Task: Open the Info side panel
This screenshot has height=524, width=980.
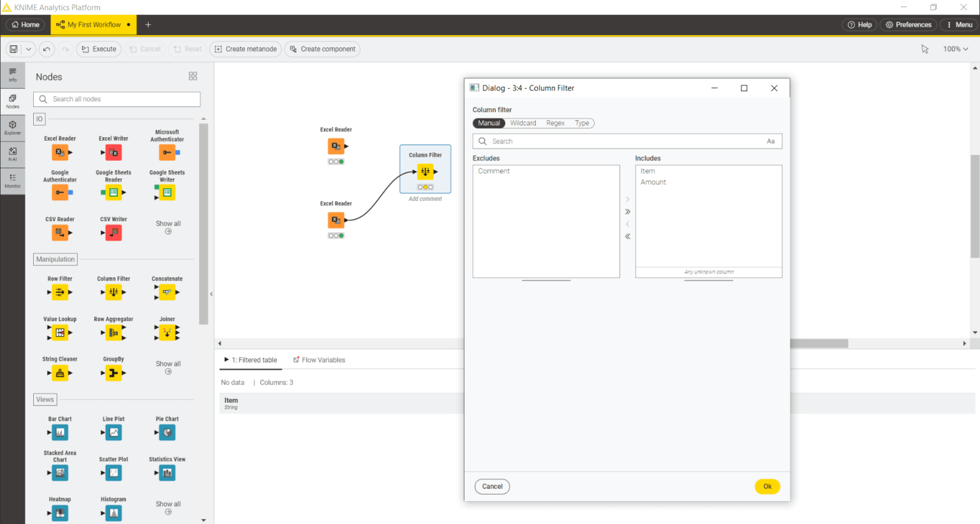Action: pos(13,75)
